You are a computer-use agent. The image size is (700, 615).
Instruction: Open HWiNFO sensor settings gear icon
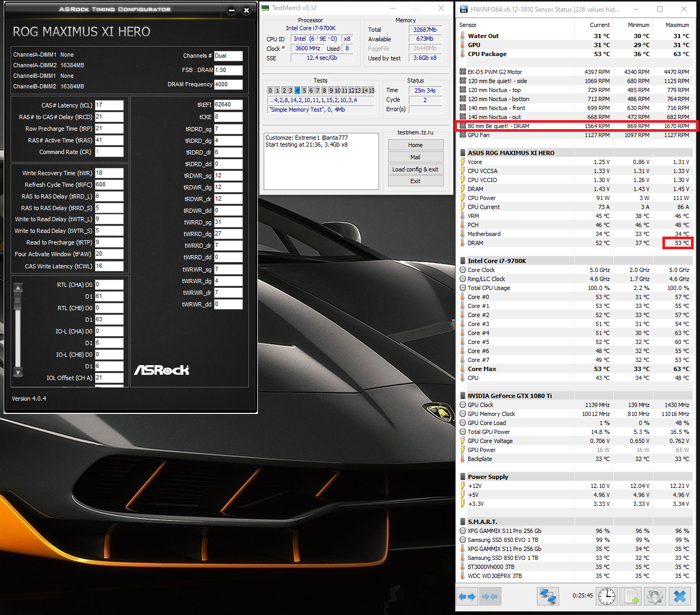tap(655, 596)
